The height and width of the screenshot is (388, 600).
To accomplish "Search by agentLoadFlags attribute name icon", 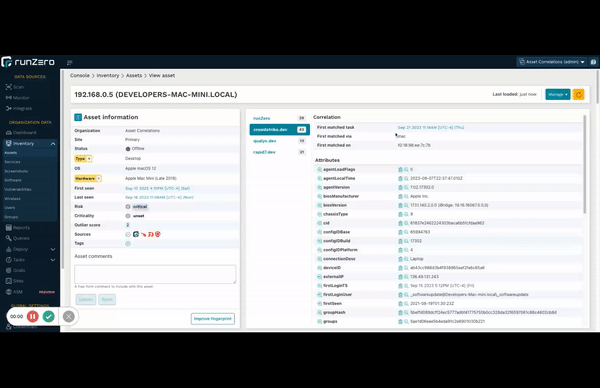I will (319, 169).
